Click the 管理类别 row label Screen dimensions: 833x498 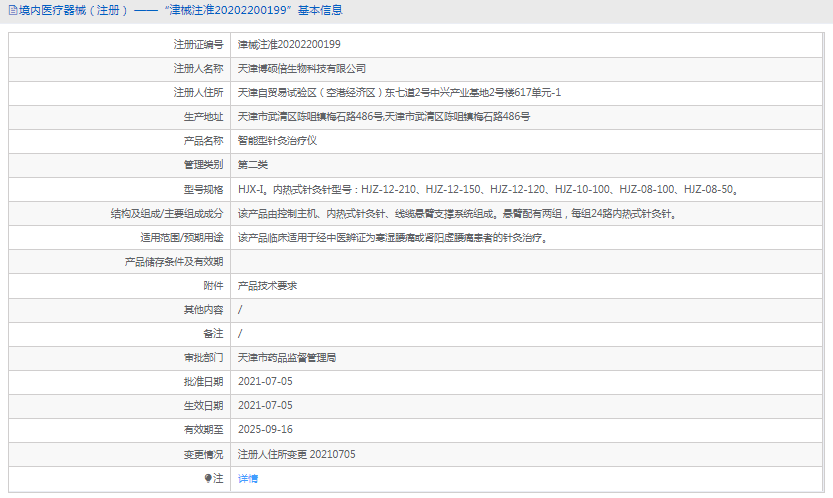[203, 165]
